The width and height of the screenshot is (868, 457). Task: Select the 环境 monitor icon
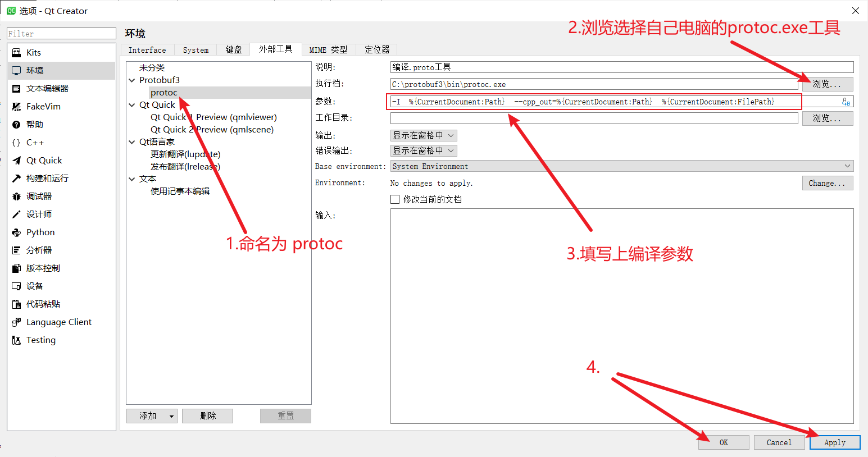click(x=16, y=70)
